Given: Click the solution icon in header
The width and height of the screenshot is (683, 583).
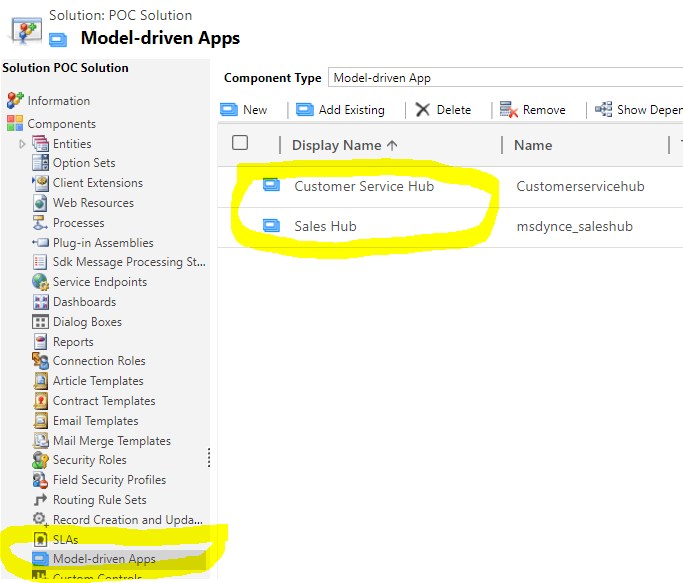Looking at the screenshot, I should pos(26,31).
